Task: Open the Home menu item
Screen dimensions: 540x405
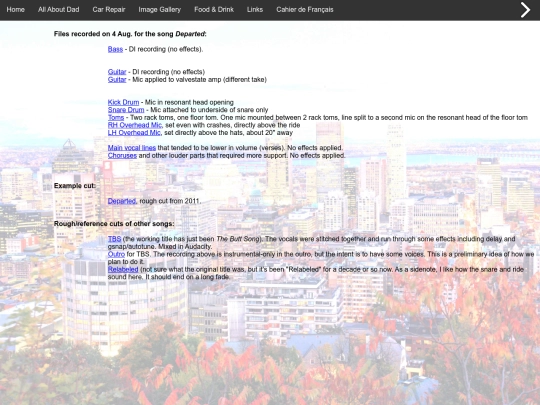Action: (x=15, y=10)
